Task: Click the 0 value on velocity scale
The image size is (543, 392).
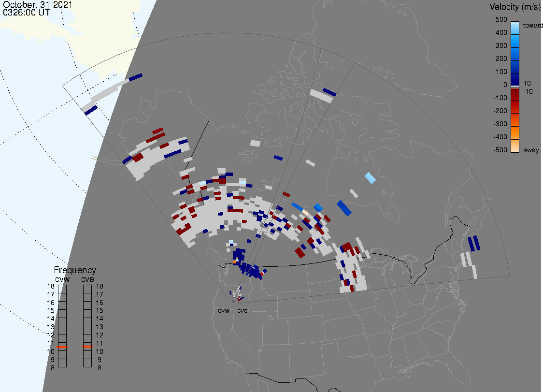Action: 505,85
